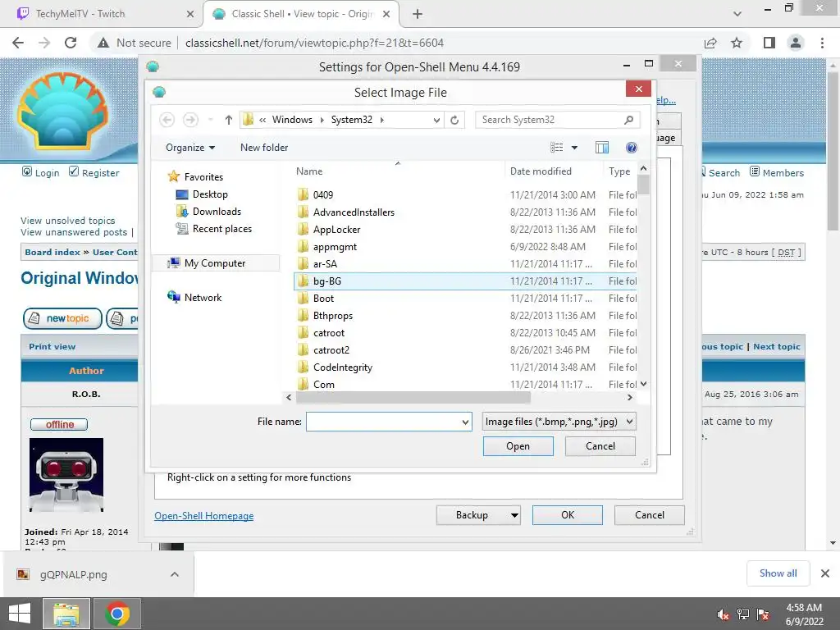840x630 pixels.
Task: Open the Organize menu
Action: coord(190,148)
